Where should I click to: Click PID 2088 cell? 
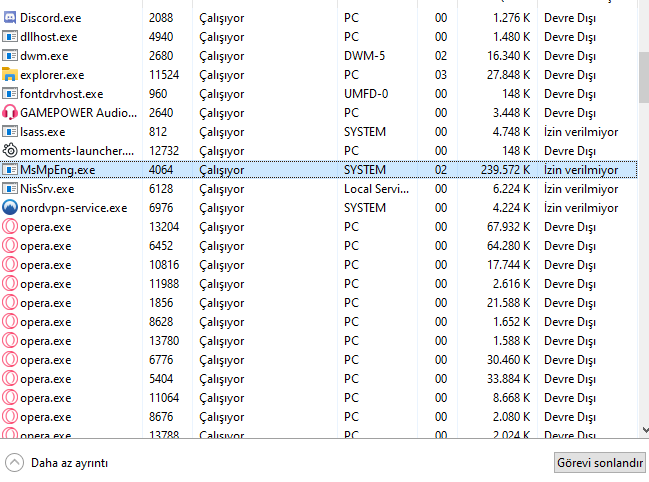[161, 18]
